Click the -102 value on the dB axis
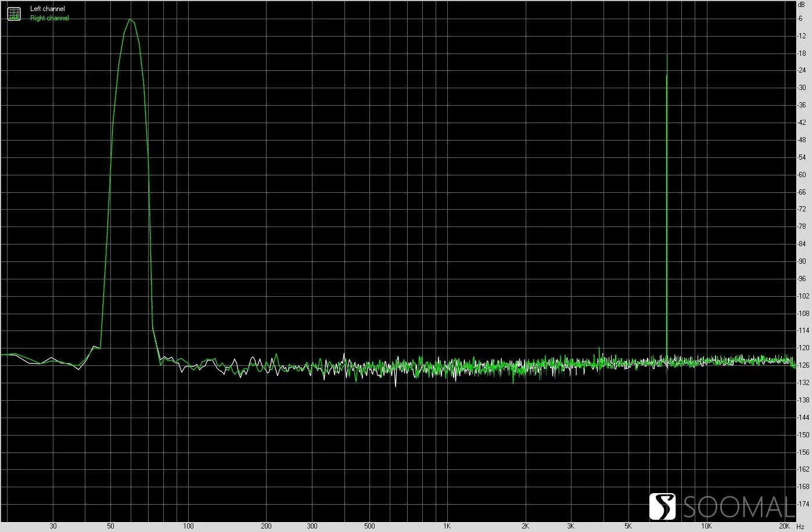Screen dimensions: 812x532 [803, 296]
